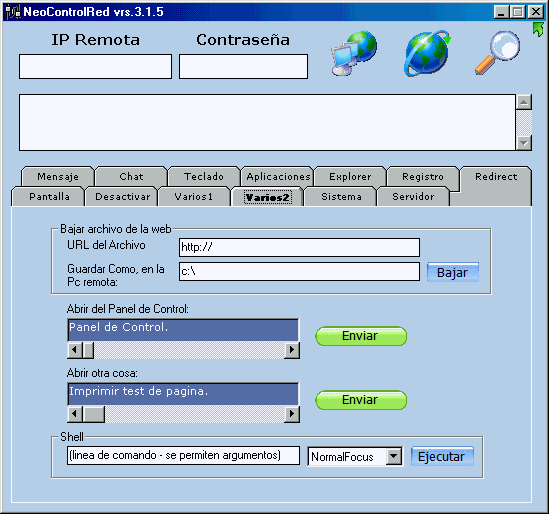Select the Teclado tab
The width and height of the screenshot is (549, 514).
tap(204, 176)
